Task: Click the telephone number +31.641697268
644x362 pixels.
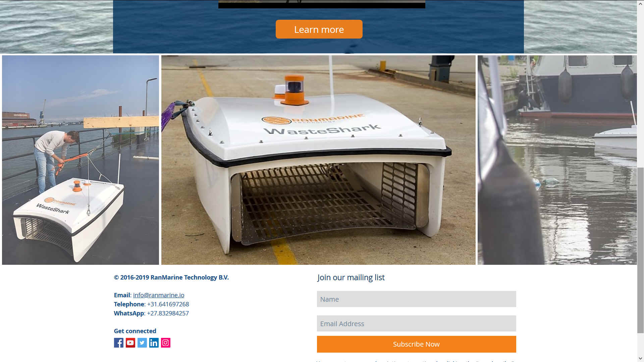Action: pos(168,304)
